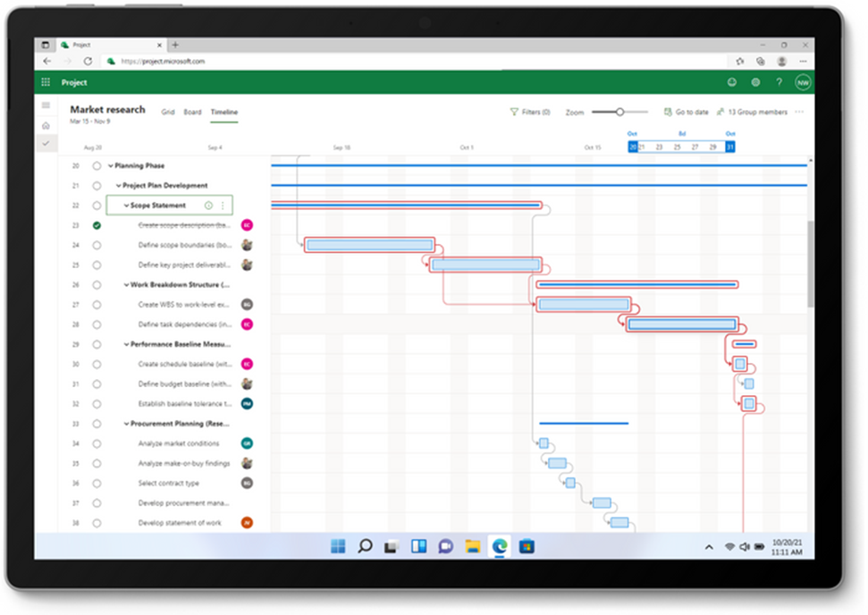Viewport: 868px width, 615px height.
Task: Open the feedback smiley icon
Action: (732, 82)
